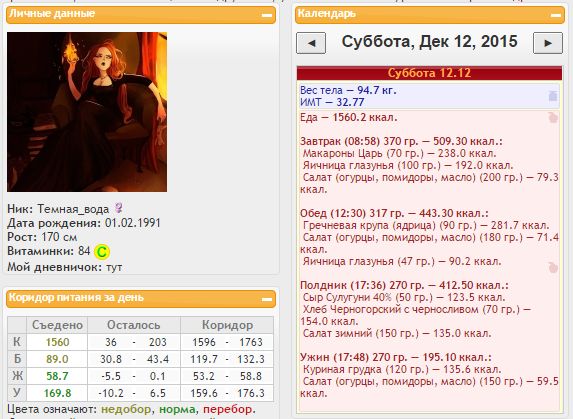This screenshot has height=419, width=573.
Task: Collapse the Календарь panel
Action: (x=556, y=15)
